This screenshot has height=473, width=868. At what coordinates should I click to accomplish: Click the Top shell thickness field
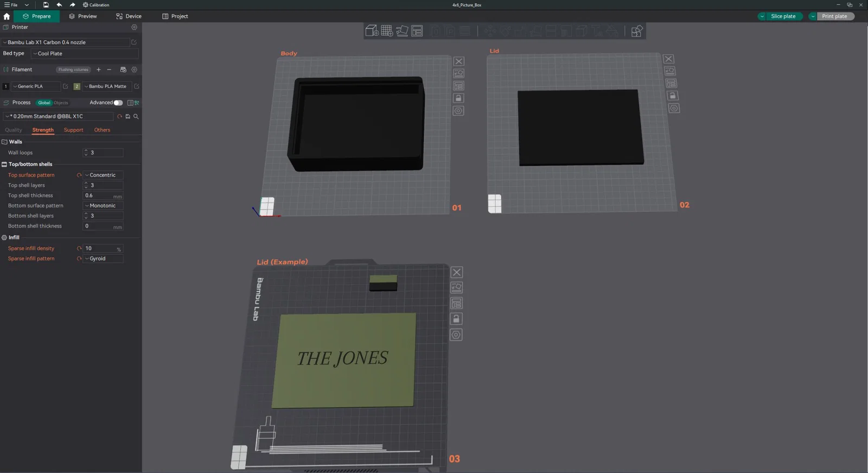click(x=103, y=195)
